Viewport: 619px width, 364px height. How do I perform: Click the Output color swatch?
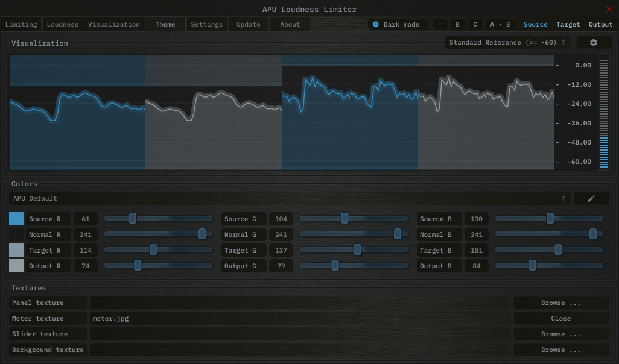(16, 266)
